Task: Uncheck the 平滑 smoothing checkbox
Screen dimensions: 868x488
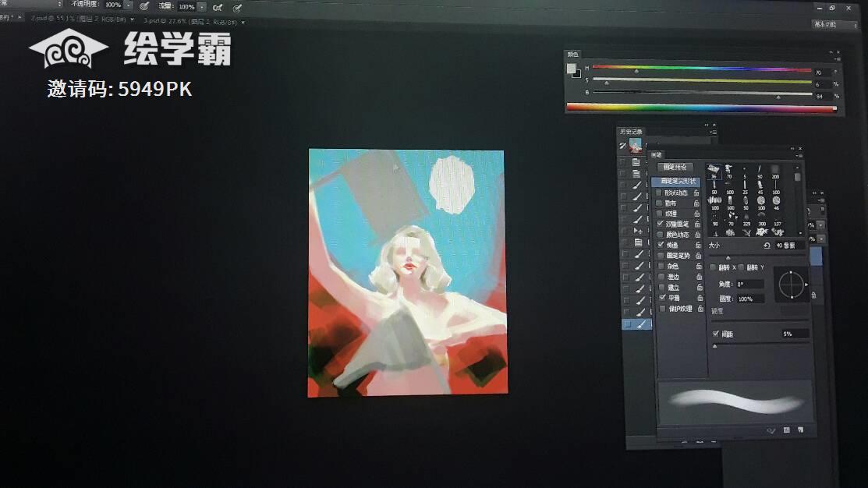Action: [x=662, y=298]
